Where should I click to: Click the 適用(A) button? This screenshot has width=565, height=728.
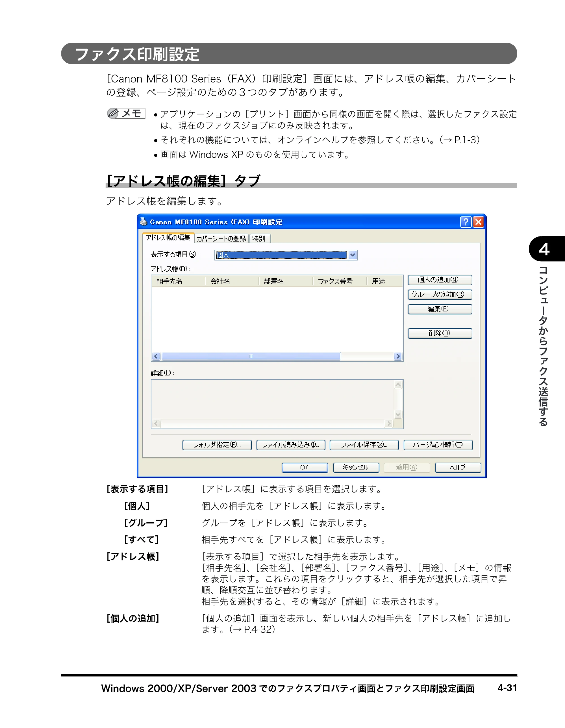coord(407,468)
